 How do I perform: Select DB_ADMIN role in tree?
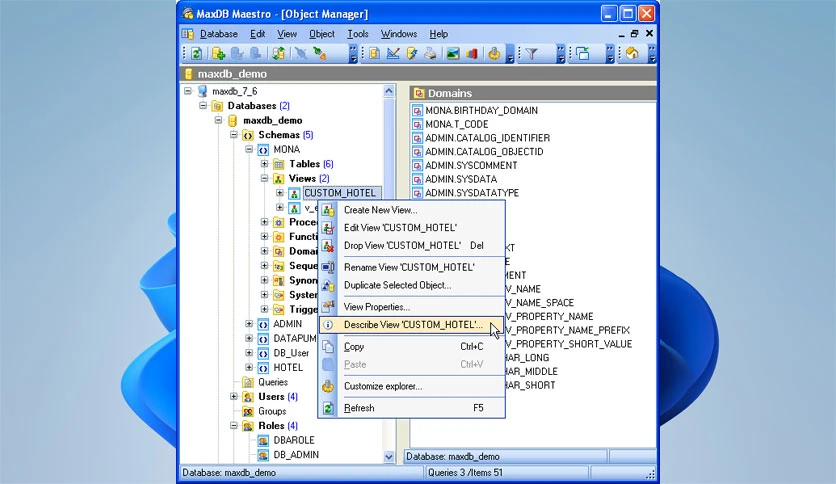click(x=296, y=455)
